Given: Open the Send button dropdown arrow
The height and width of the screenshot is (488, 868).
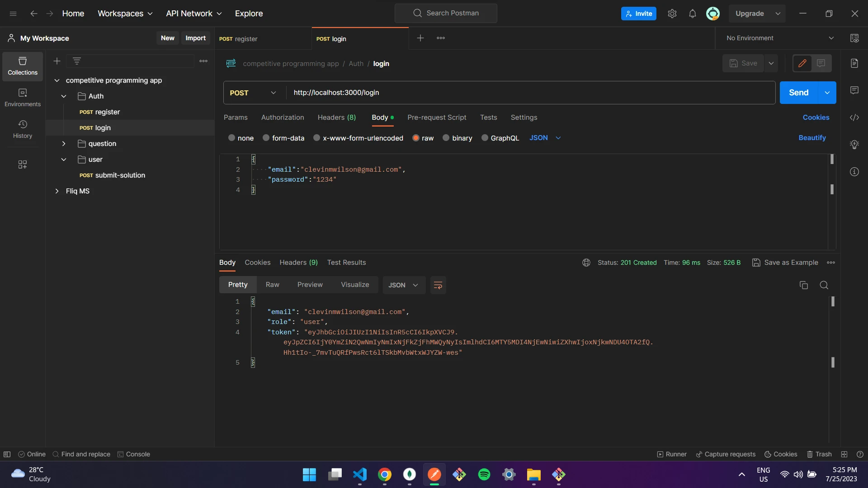Looking at the screenshot, I should pos(827,93).
